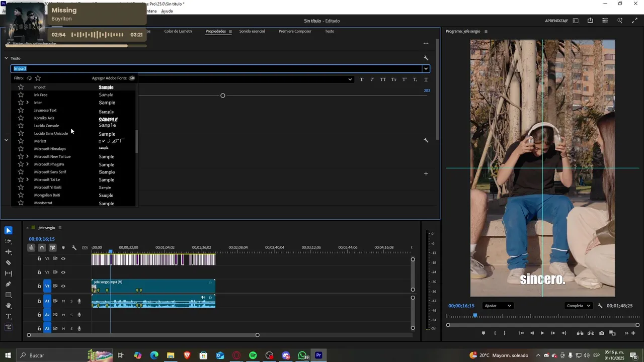Expand Microsoft Tai Le font family
644x362 pixels.
pyautogui.click(x=27, y=179)
